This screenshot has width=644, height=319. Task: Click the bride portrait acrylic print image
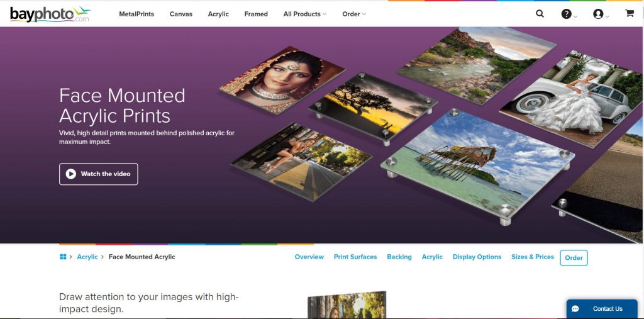click(282, 80)
